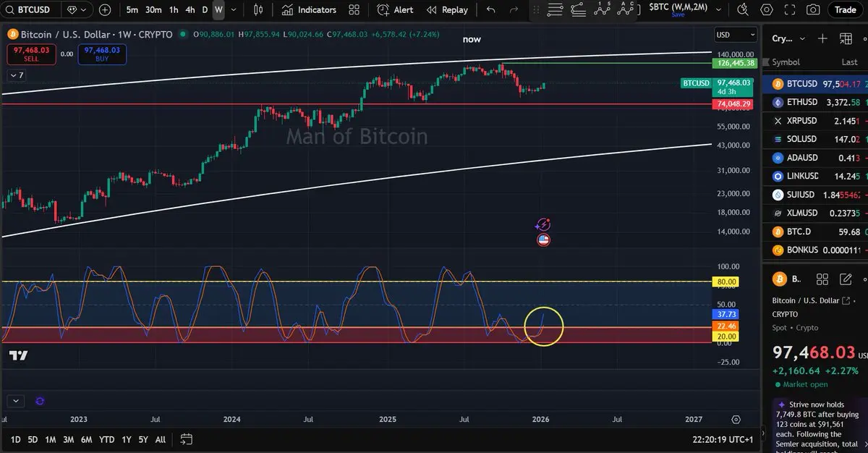Undo the last chart action

[x=491, y=10]
